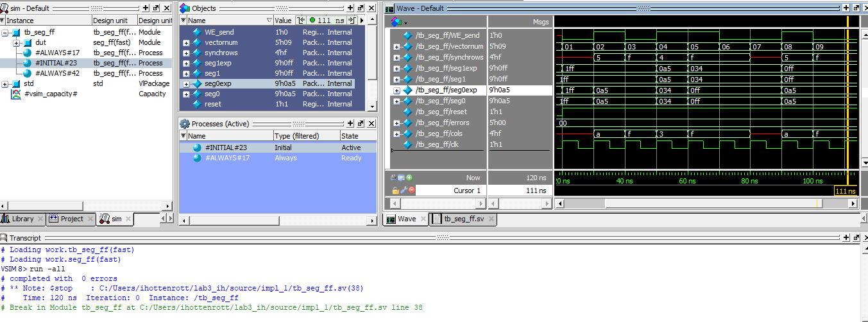Expand /tb_seg_ff/errors signal in Wave pane

(x=397, y=123)
